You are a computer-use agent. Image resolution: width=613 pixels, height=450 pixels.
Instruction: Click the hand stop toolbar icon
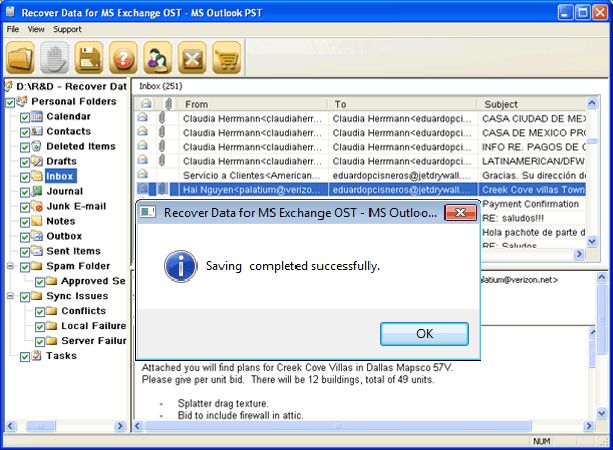tap(56, 58)
